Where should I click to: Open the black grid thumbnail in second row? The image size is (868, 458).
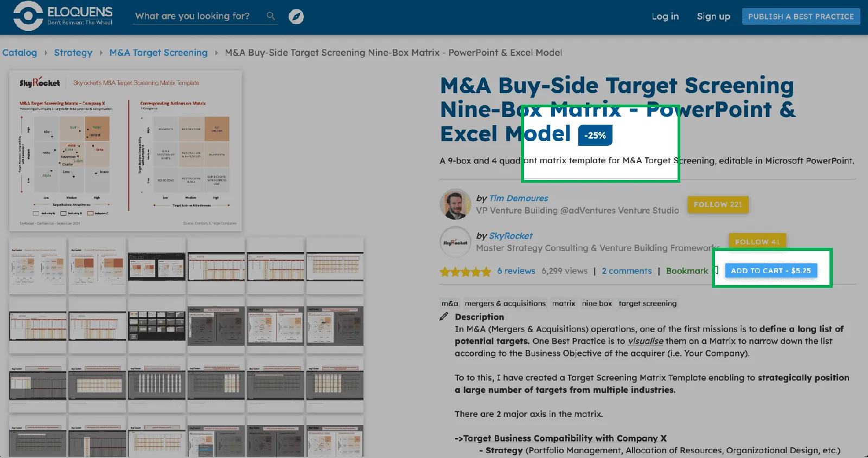coord(157,325)
